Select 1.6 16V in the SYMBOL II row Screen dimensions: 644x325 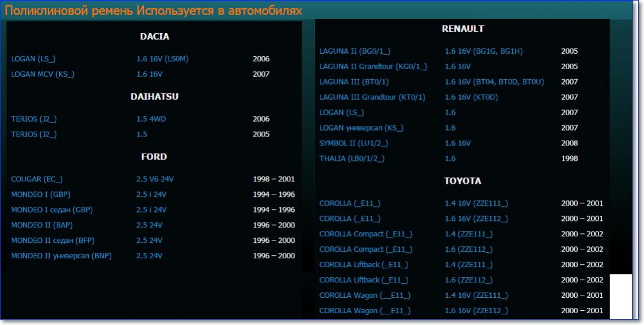click(x=458, y=143)
